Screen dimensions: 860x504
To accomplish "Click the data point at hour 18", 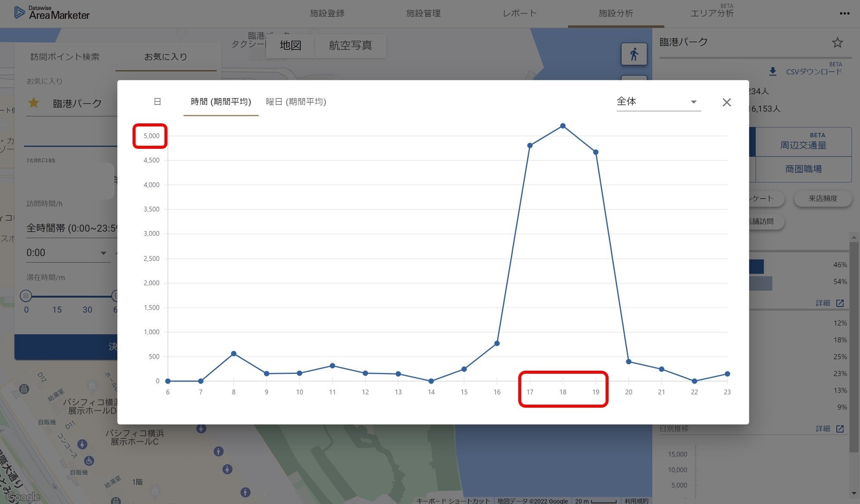I will coord(563,126).
